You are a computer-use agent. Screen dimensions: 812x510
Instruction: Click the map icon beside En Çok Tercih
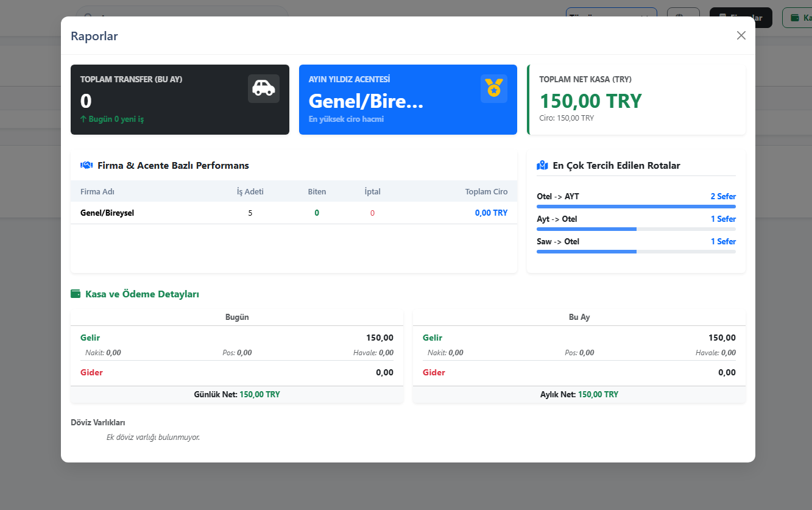click(542, 165)
